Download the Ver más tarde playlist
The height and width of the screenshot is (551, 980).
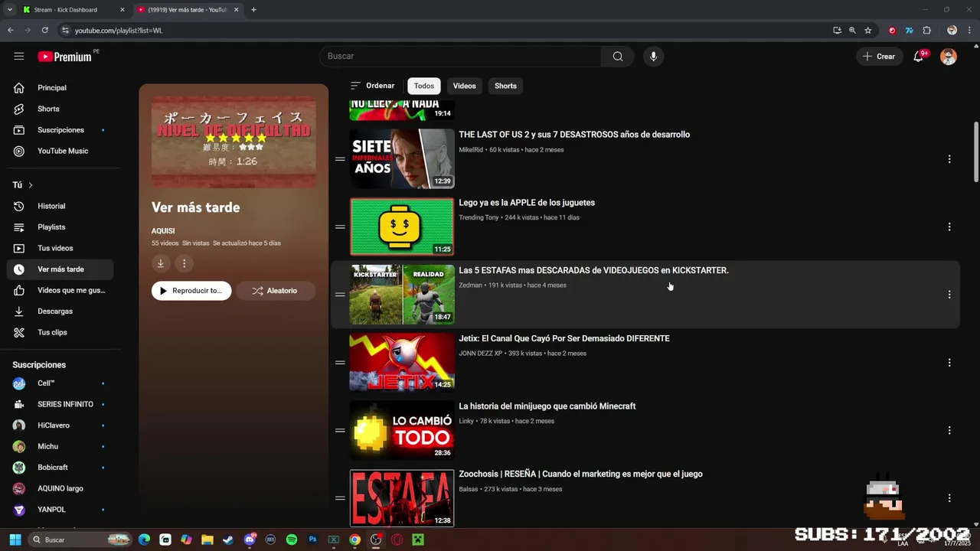click(x=160, y=263)
